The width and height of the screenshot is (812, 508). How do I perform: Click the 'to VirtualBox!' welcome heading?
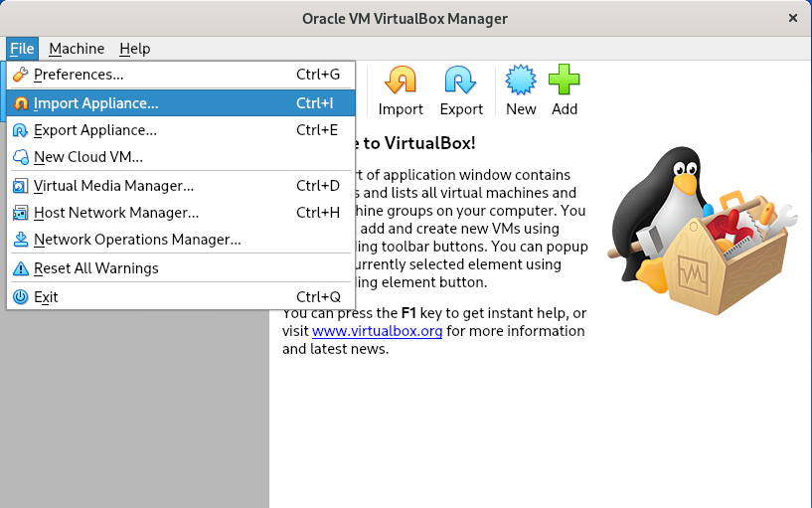click(419, 143)
